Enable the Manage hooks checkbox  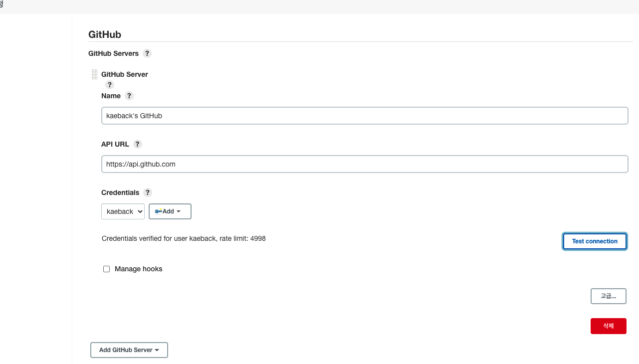106,269
